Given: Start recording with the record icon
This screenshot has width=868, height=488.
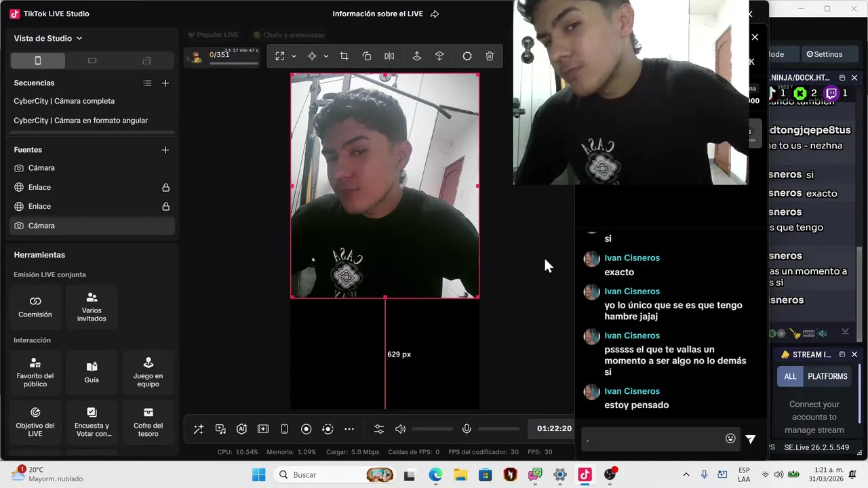Looking at the screenshot, I should click(306, 429).
